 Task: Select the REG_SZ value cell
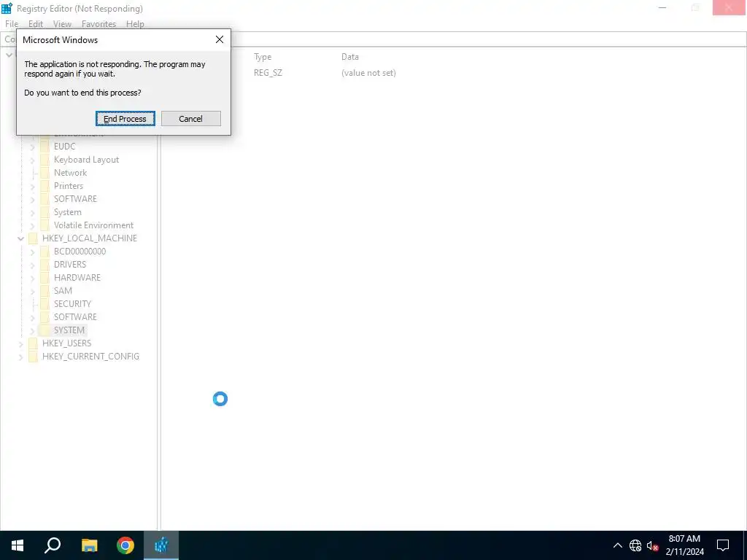pyautogui.click(x=268, y=73)
